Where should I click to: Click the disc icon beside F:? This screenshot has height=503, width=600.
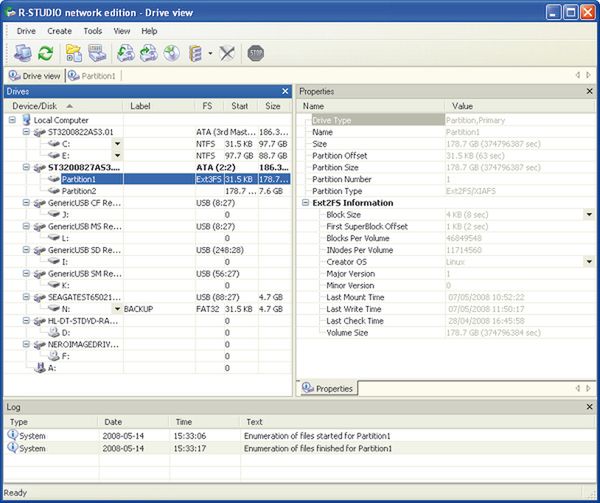click(x=54, y=356)
